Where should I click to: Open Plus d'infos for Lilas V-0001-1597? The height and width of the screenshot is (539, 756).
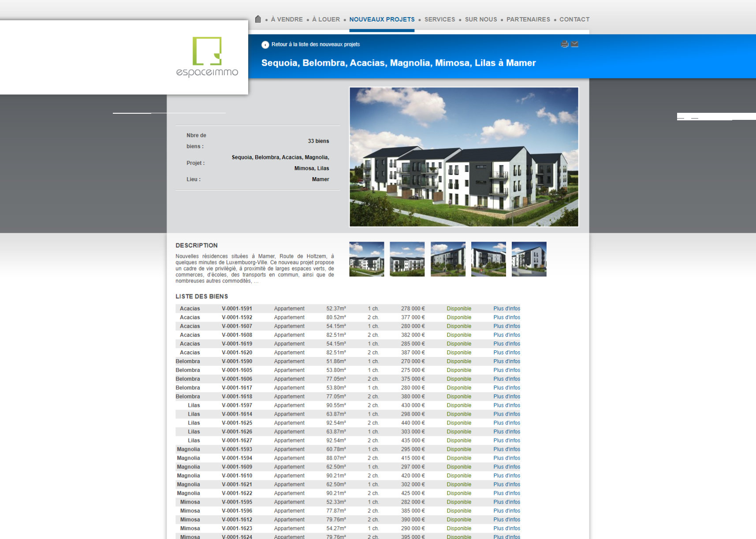tap(506, 405)
